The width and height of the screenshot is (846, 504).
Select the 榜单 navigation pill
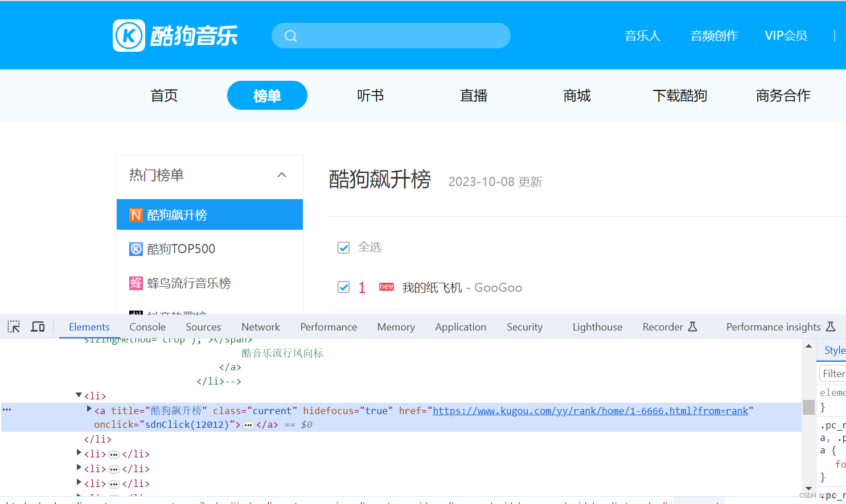point(267,96)
